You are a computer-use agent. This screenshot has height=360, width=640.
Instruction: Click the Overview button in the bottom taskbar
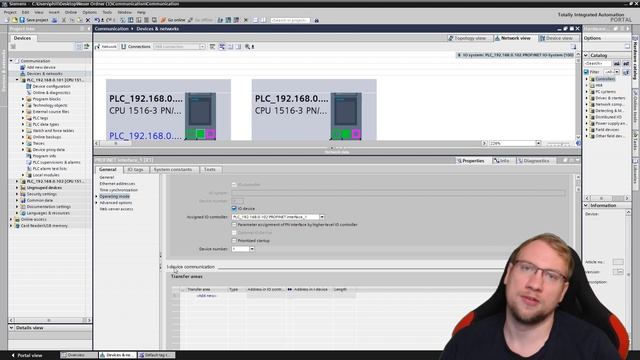point(79,355)
